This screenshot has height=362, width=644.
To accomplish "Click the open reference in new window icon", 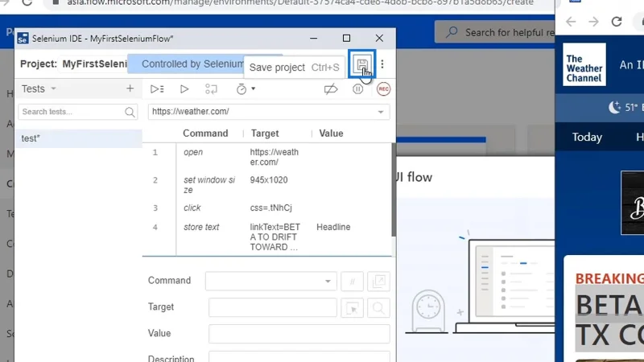I will pyautogui.click(x=378, y=281).
